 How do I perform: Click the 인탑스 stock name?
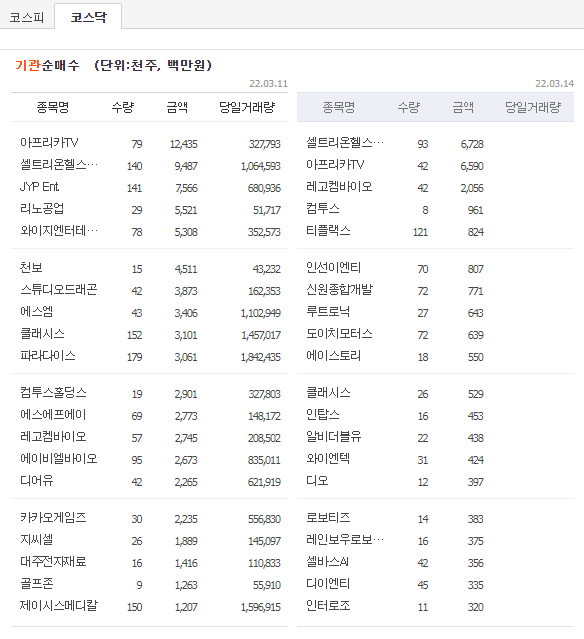(323, 415)
